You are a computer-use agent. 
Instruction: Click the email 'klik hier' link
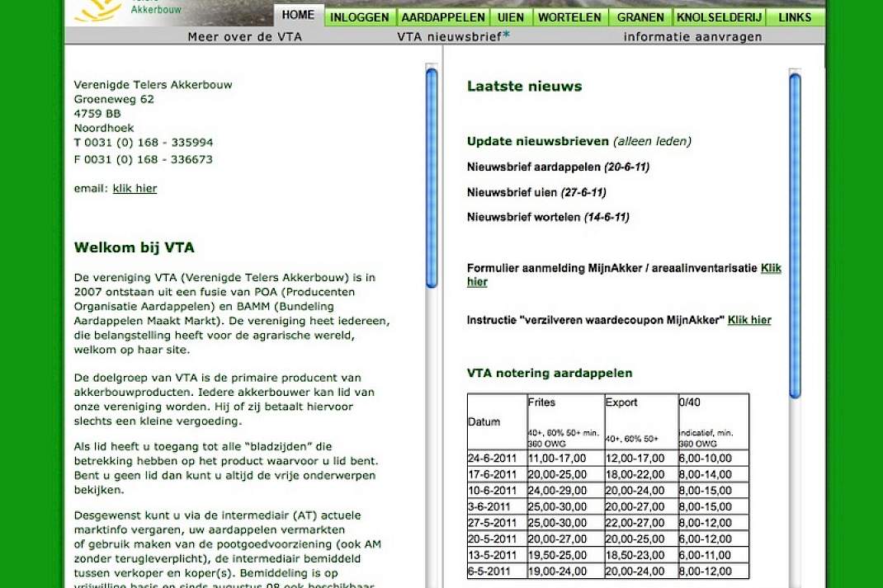coord(135,189)
